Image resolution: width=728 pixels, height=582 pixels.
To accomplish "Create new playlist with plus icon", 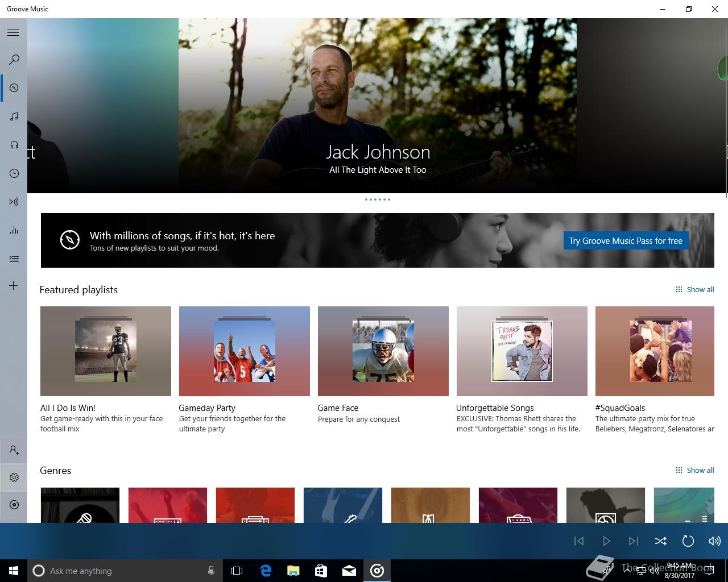I will 14,286.
